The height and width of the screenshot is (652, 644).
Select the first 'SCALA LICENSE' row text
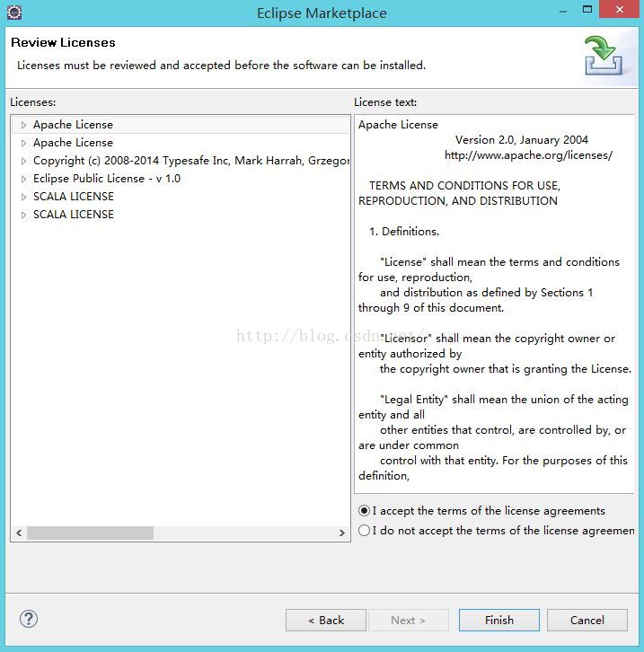(74, 197)
